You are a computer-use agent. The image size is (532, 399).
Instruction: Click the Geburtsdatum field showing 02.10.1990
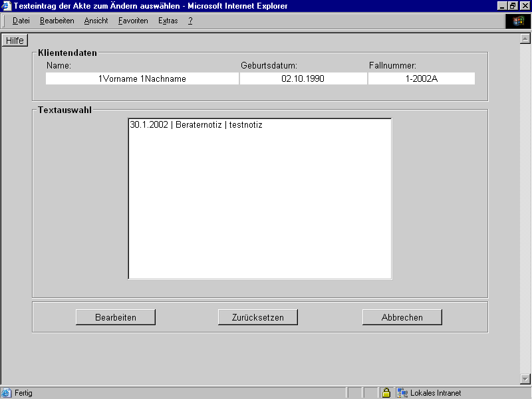[303, 78]
